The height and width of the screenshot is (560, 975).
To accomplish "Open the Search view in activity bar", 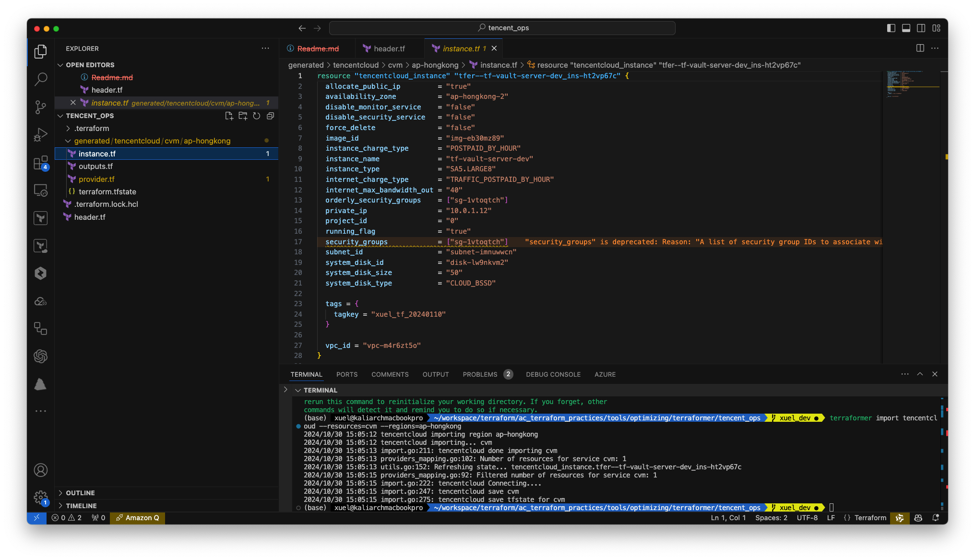I will pyautogui.click(x=41, y=79).
